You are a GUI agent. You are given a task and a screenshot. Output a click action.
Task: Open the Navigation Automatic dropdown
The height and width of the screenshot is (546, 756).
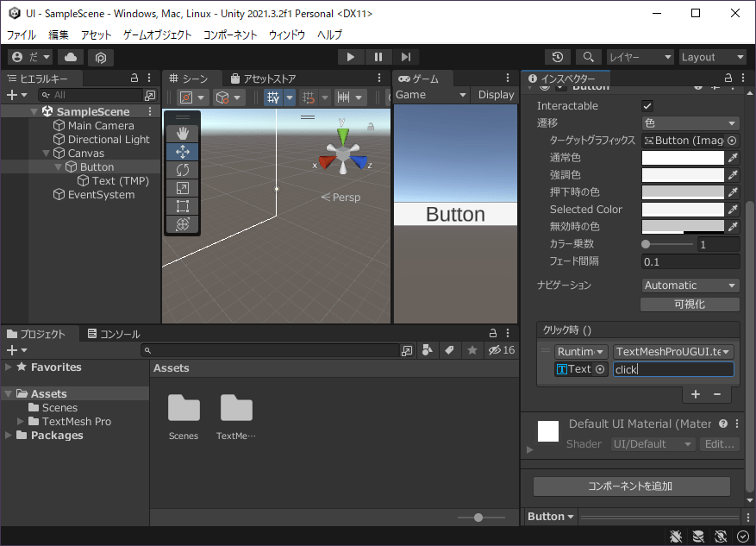pos(690,285)
